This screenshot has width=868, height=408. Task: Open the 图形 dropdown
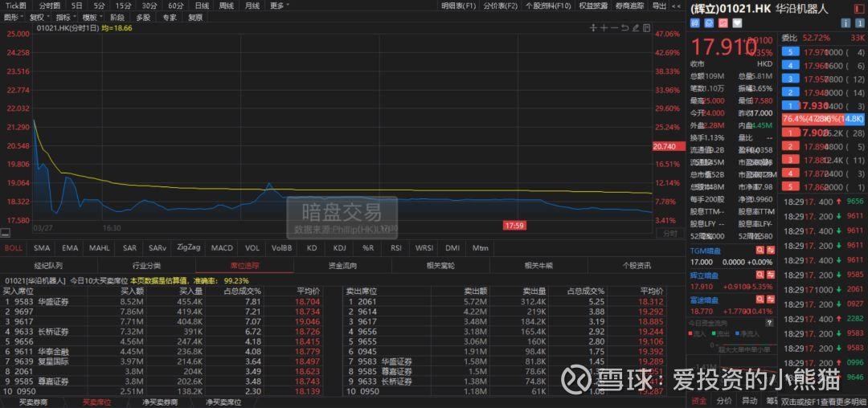[14, 17]
